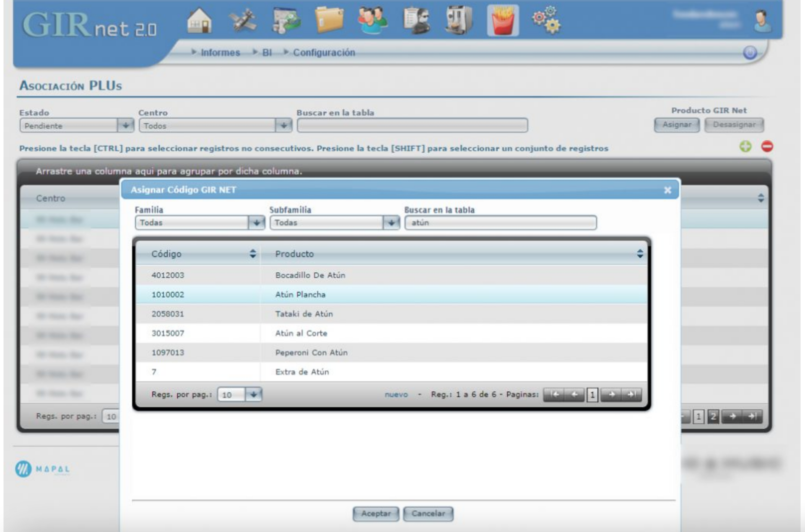Screen dimensions: 805x532
Task: Open the yellow folder icon
Action: (x=329, y=20)
